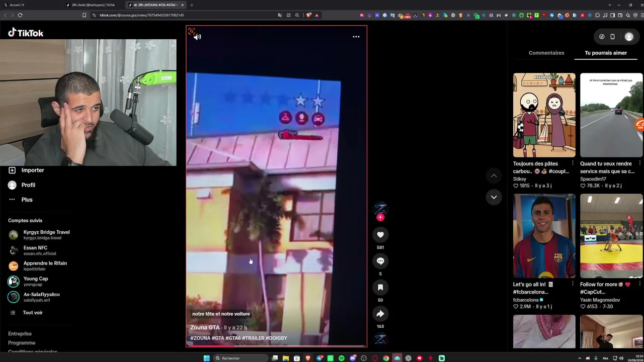The width and height of the screenshot is (644, 362).
Task: Open the Spacedim17 creator profile link
Action: [593, 179]
